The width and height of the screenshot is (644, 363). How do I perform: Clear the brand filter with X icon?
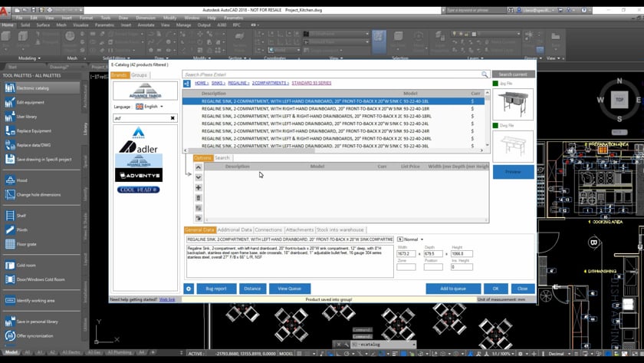click(x=172, y=118)
